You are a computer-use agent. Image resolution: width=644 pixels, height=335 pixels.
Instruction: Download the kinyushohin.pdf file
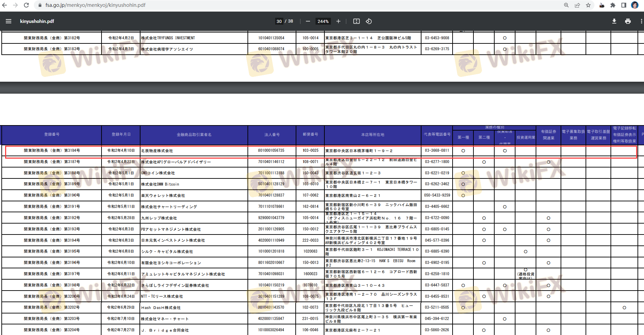pyautogui.click(x=614, y=21)
